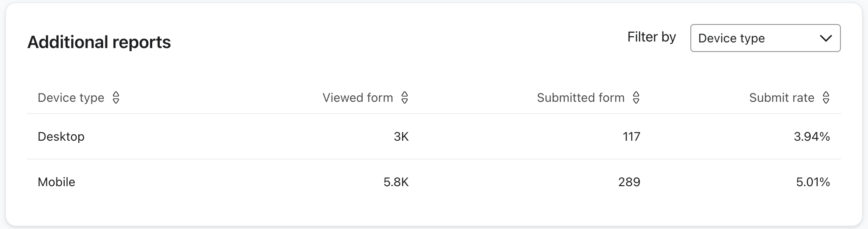The width and height of the screenshot is (868, 229).
Task: Click the 5.01% submit rate value
Action: pyautogui.click(x=813, y=182)
